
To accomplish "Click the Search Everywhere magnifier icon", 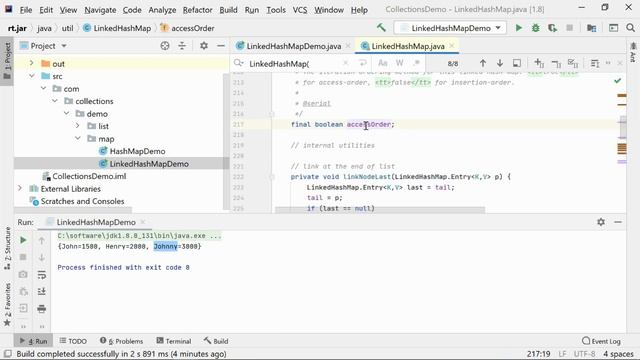I will click(630, 28).
